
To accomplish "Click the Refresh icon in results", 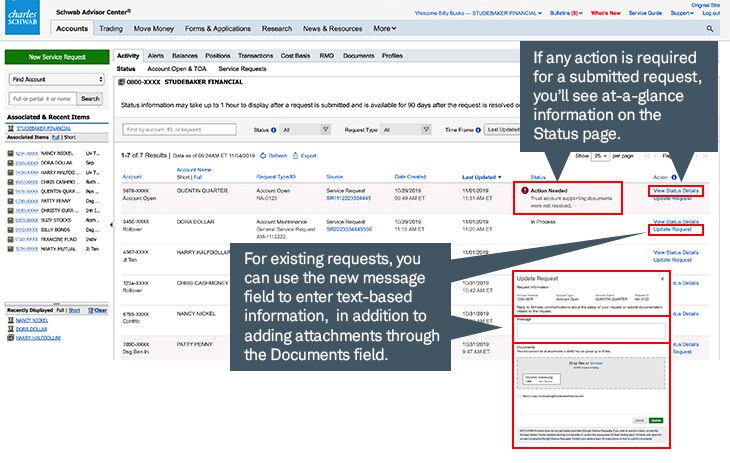I will 263,156.
